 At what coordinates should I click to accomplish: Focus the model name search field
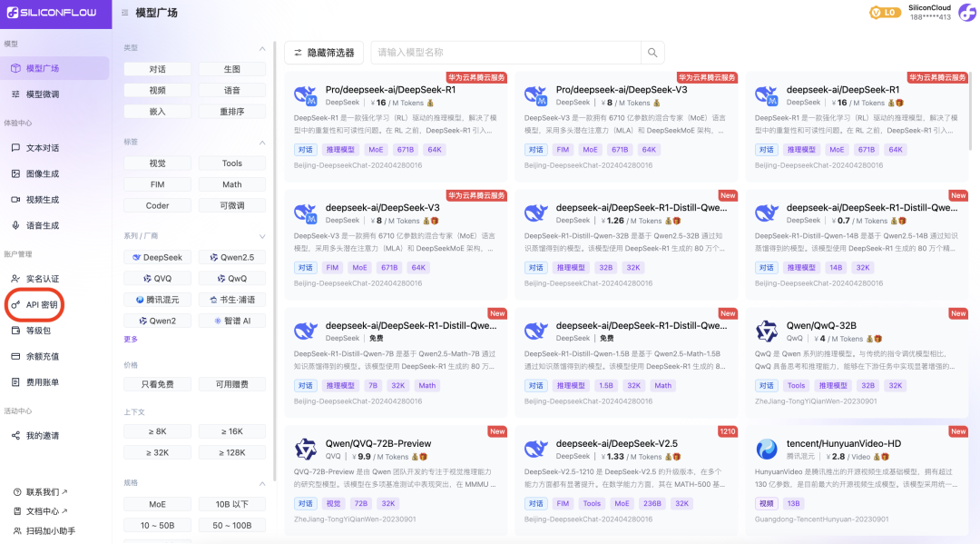point(505,53)
